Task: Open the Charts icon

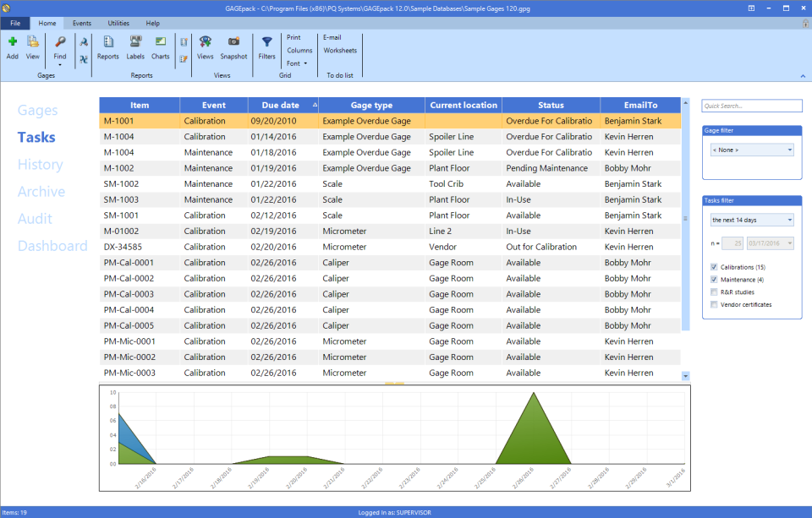Action: pyautogui.click(x=161, y=42)
